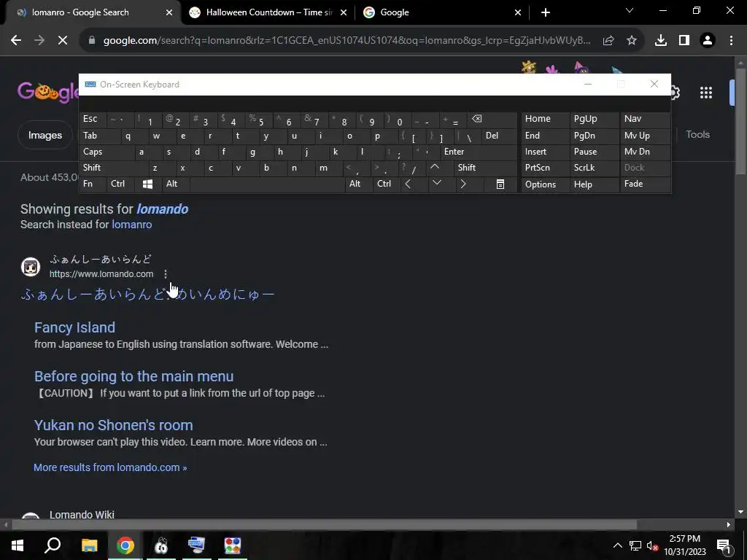747x560 pixels.
Task: Select the Images search filter
Action: [44, 135]
